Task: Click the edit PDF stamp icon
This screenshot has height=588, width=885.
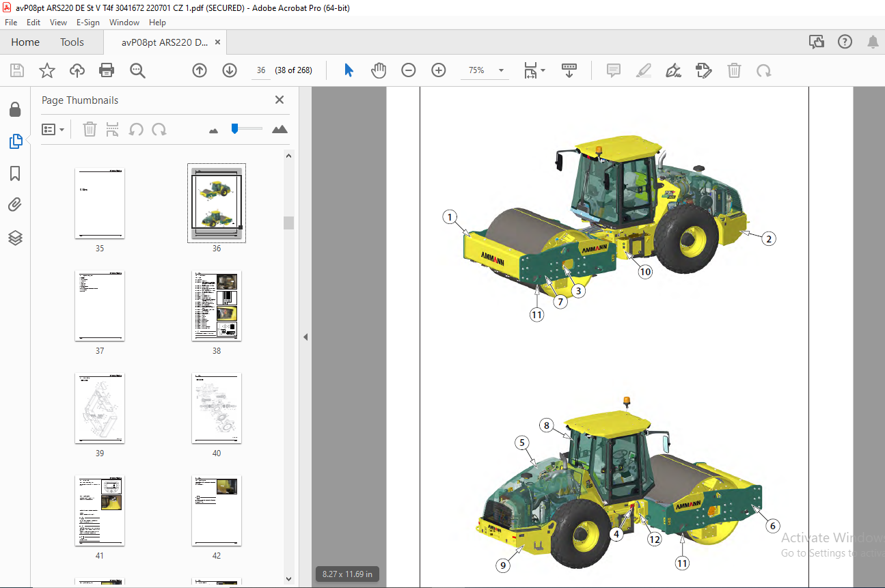Action: pos(703,70)
